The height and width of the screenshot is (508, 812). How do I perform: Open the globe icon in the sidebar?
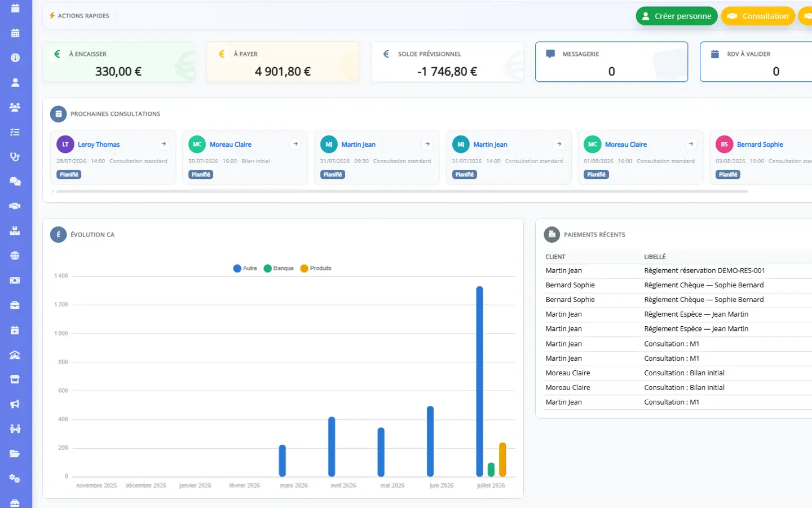click(x=15, y=256)
